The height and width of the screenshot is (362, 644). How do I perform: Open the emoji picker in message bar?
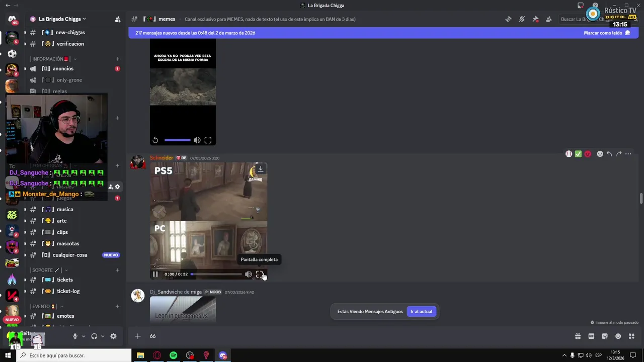pos(618,336)
